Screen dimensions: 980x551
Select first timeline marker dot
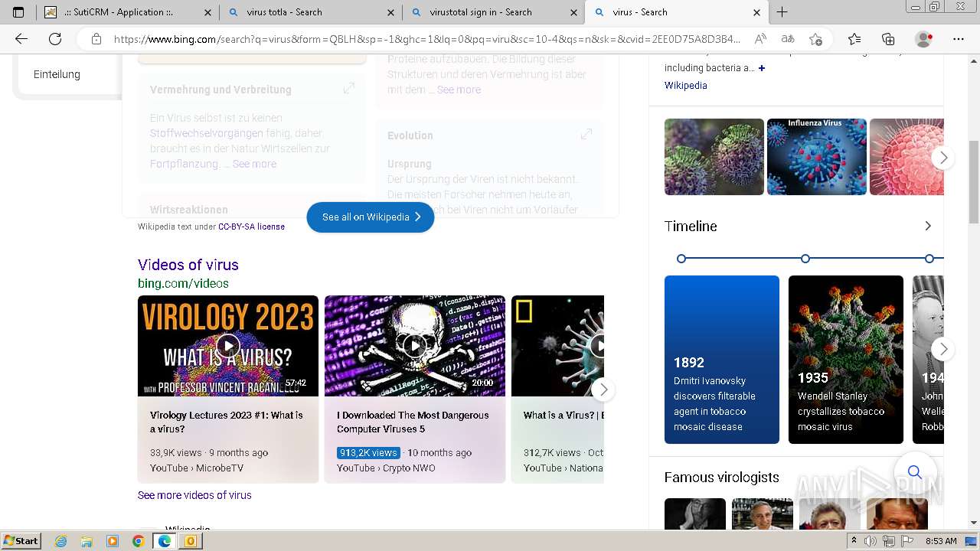click(681, 259)
